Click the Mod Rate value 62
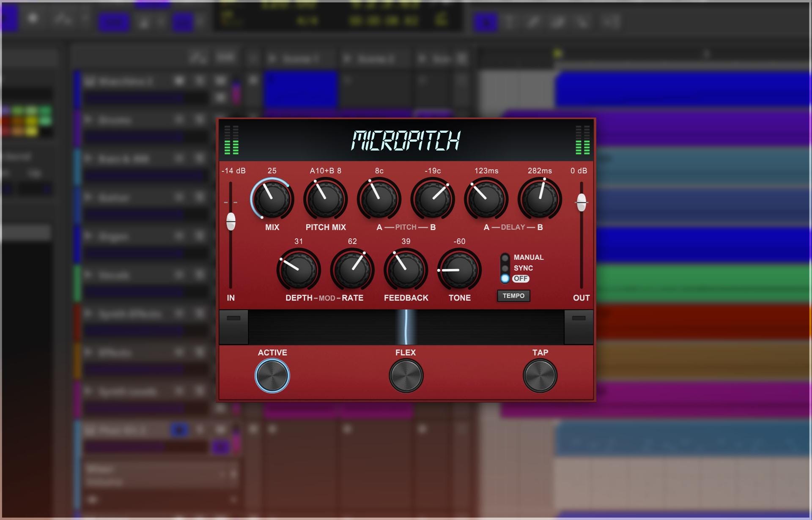The width and height of the screenshot is (812, 520). (x=352, y=241)
